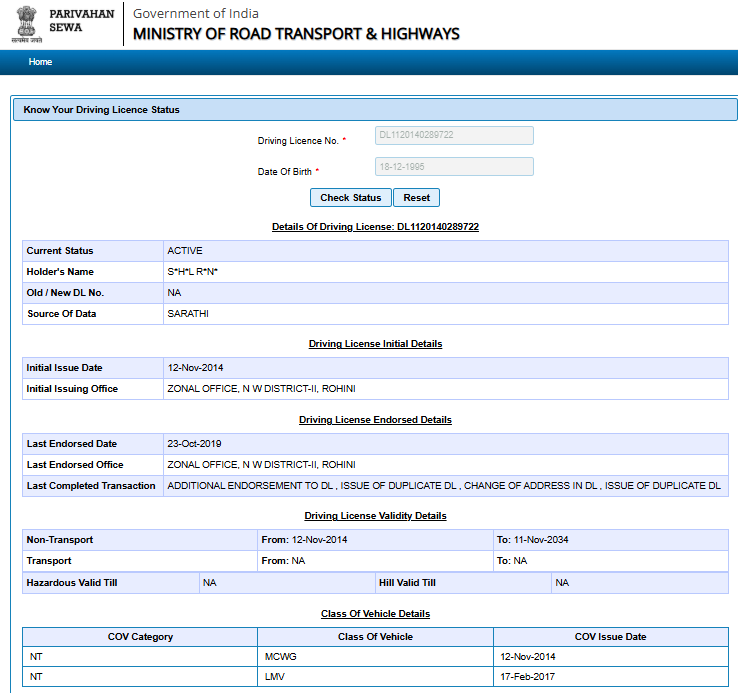The height and width of the screenshot is (693, 738).
Task: Click the Parivahan Sewa logo text
Action: pos(81,20)
